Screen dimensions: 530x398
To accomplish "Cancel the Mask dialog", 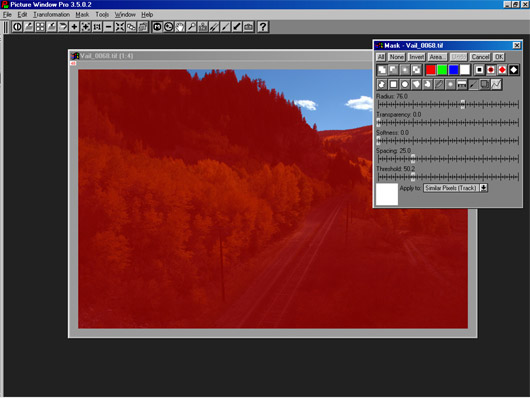I will (480, 57).
